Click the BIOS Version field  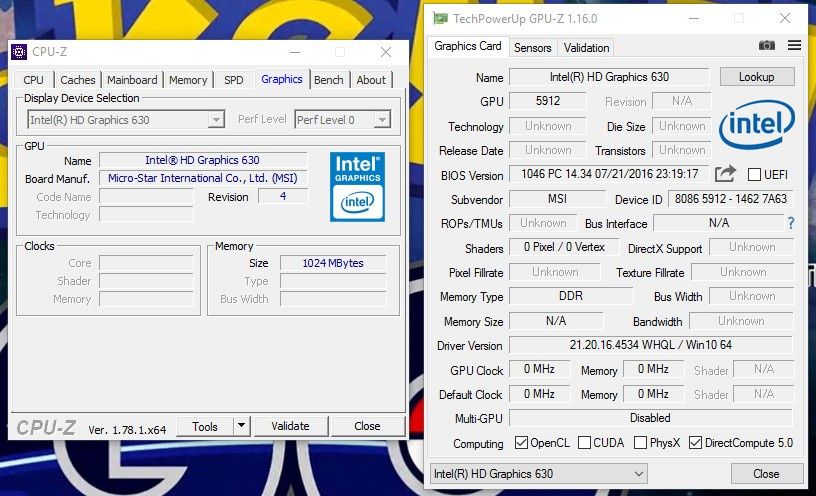pyautogui.click(x=609, y=174)
